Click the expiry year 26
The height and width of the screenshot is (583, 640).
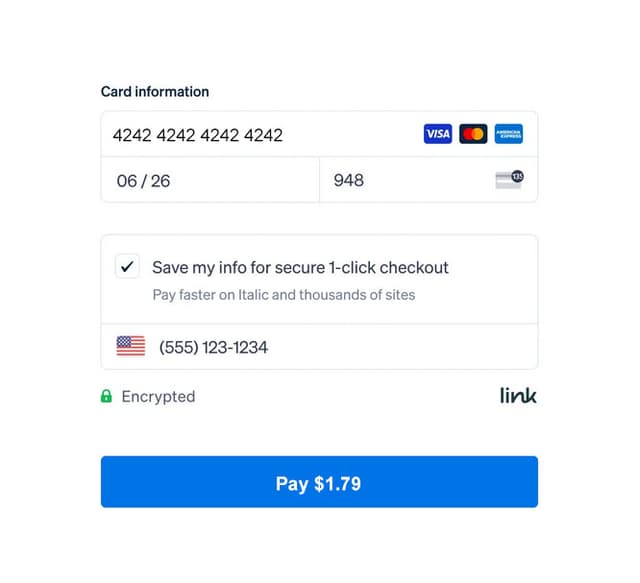[x=160, y=181]
